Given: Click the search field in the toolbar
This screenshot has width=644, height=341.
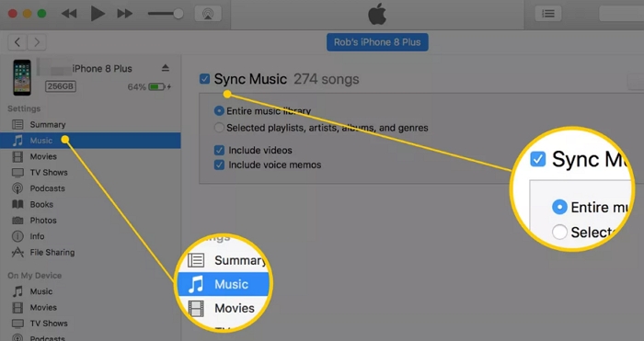Looking at the screenshot, I should click(621, 14).
